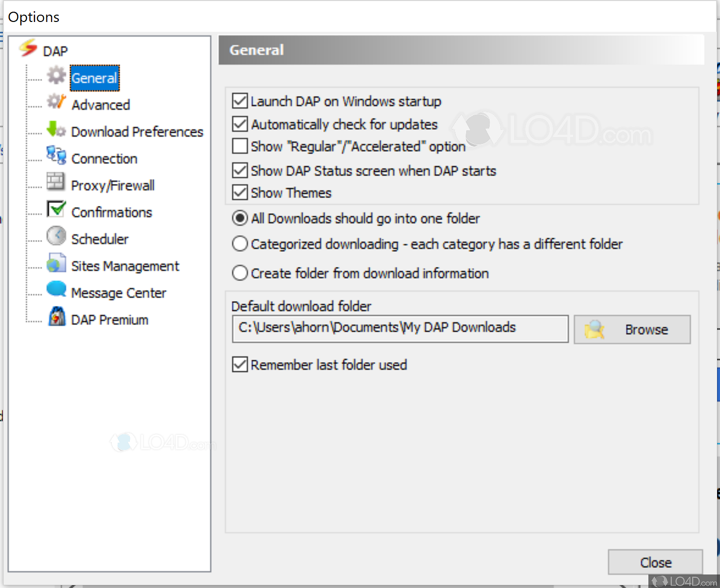Click the Sites Management globe icon

click(55, 262)
